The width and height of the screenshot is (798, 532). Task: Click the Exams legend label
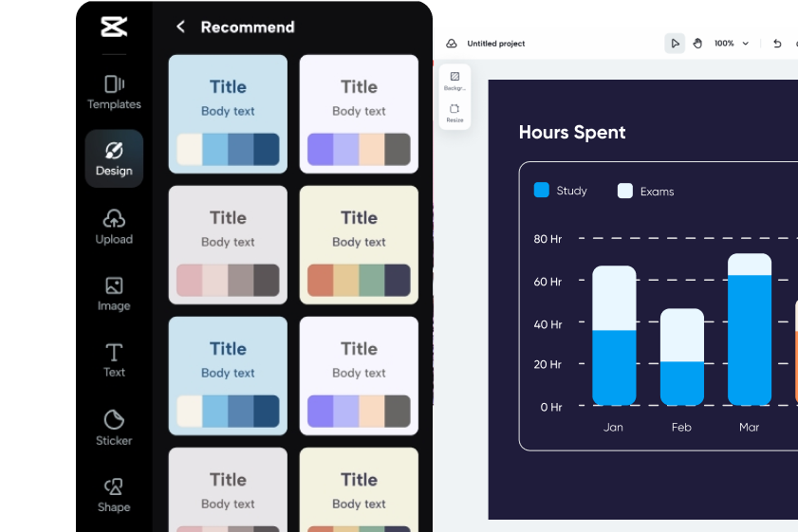[x=657, y=192]
